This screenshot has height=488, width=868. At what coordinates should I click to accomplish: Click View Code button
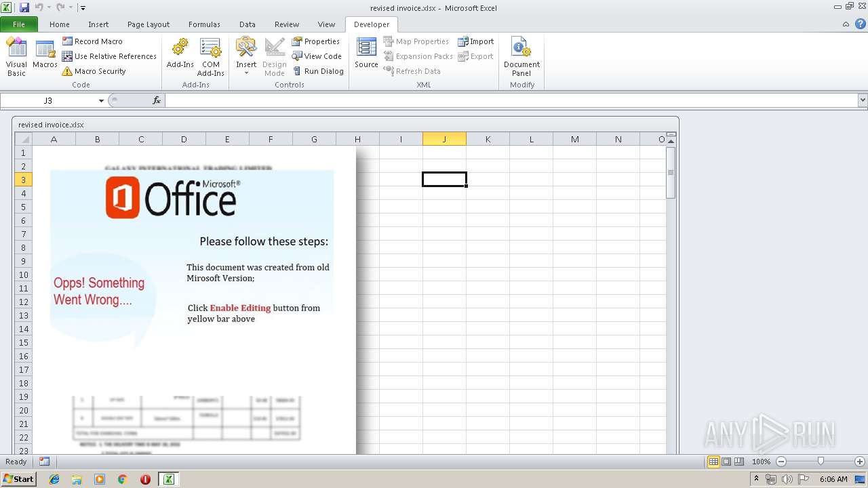(317, 56)
